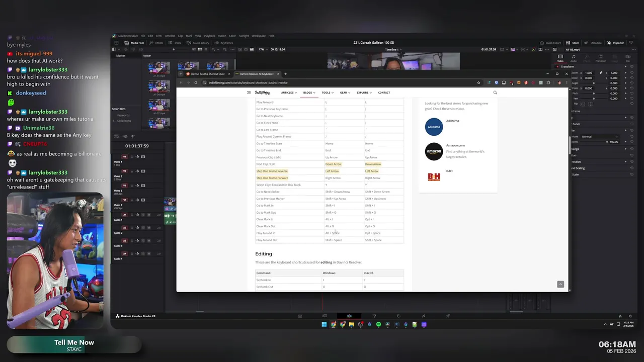Open the Fairlight menu in DaVinci Resolve

pos(244,36)
